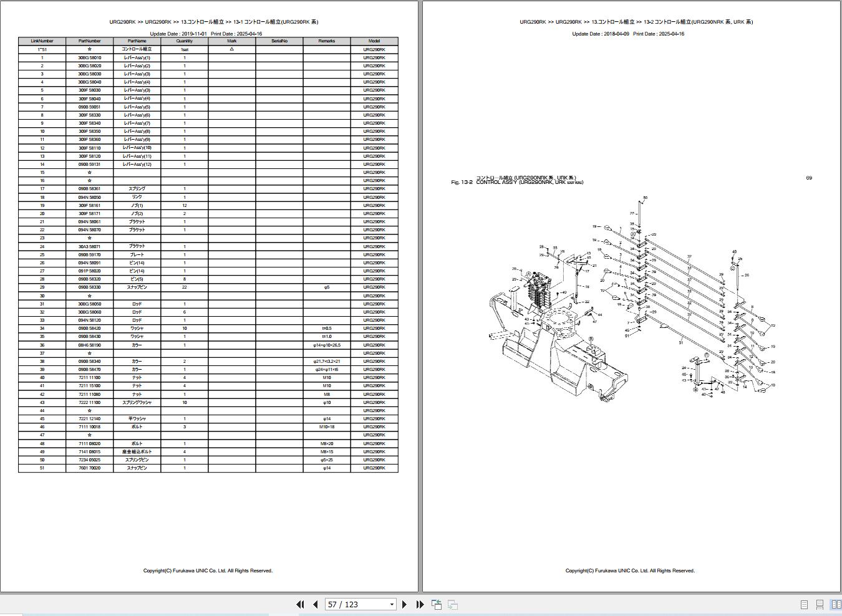Click the 13-1 breadcrumb title on left page
This screenshot has height=616, width=842.
coord(214,22)
